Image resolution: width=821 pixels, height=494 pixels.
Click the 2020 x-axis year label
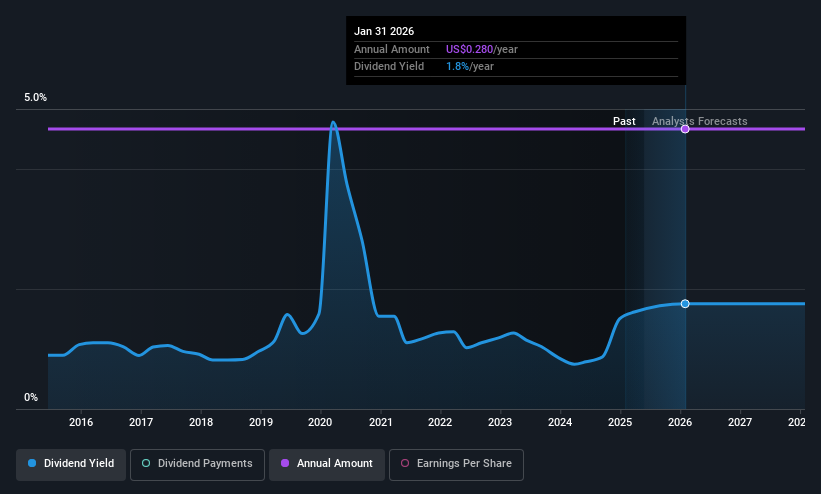coord(320,422)
